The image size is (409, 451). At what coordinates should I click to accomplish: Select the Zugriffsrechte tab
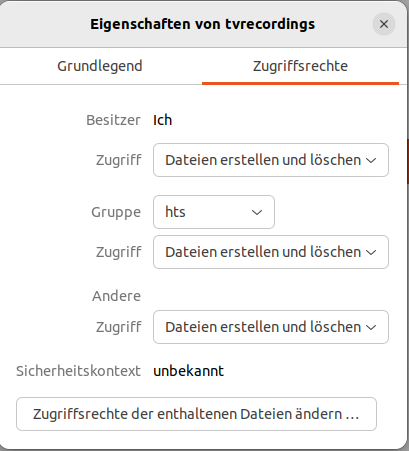tap(300, 66)
